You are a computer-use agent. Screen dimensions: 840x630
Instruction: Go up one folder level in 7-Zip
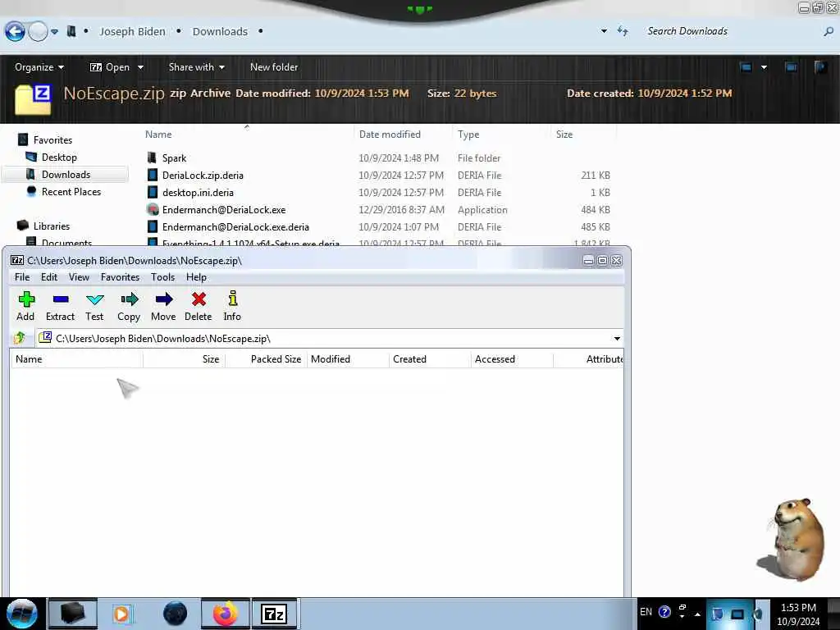point(21,338)
